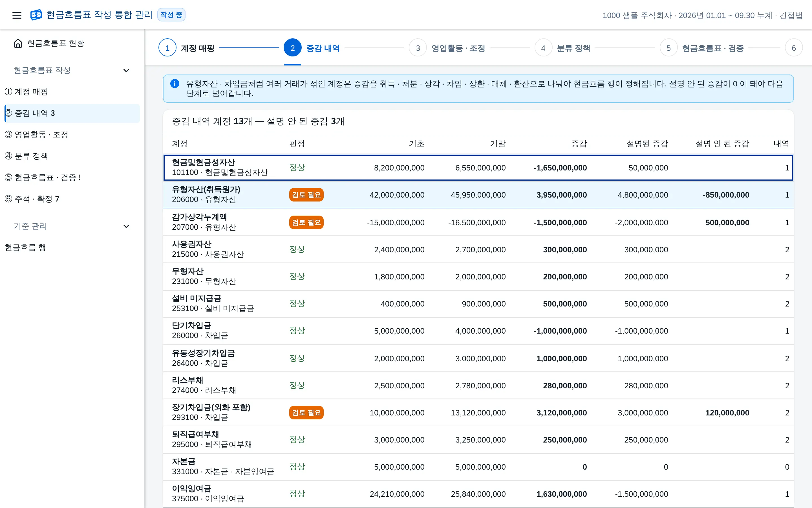The image size is (812, 508).
Task: Jump to step 5 현금흐름표 · 검증
Action: [x=701, y=48]
